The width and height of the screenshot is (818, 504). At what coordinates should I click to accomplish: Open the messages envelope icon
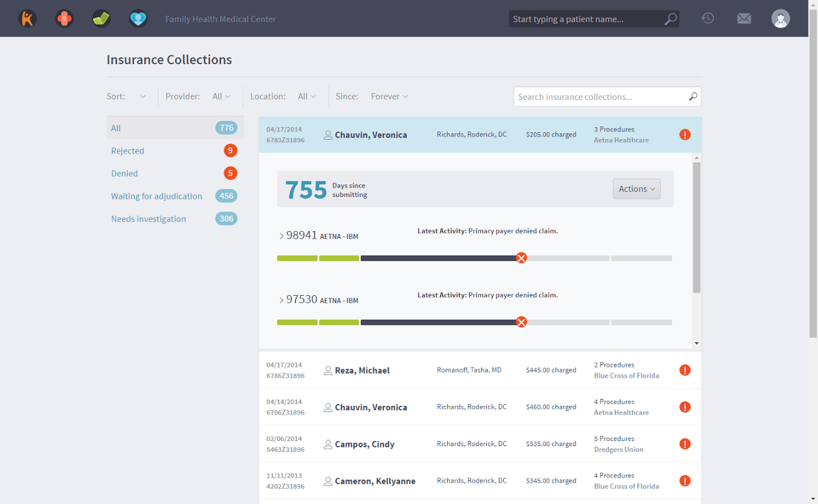coord(744,19)
